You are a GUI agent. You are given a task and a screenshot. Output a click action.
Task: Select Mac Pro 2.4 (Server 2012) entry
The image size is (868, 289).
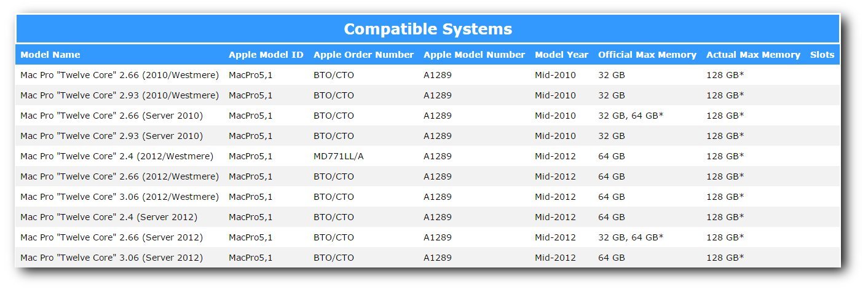(109, 217)
